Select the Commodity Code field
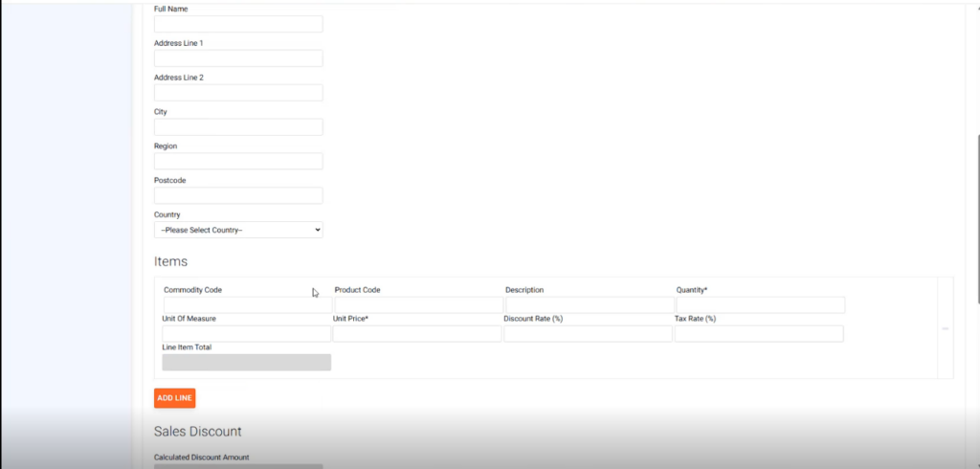Viewport: 980px width, 469px height. [247, 305]
